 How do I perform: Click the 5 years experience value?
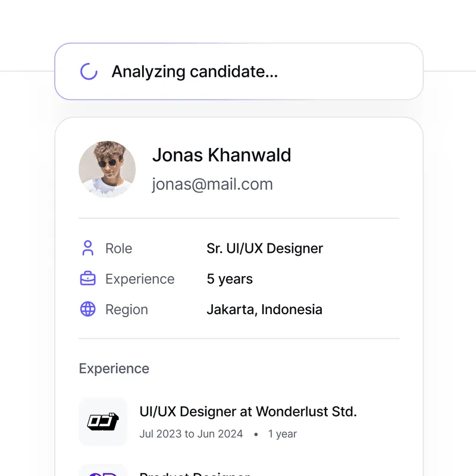coord(230,279)
